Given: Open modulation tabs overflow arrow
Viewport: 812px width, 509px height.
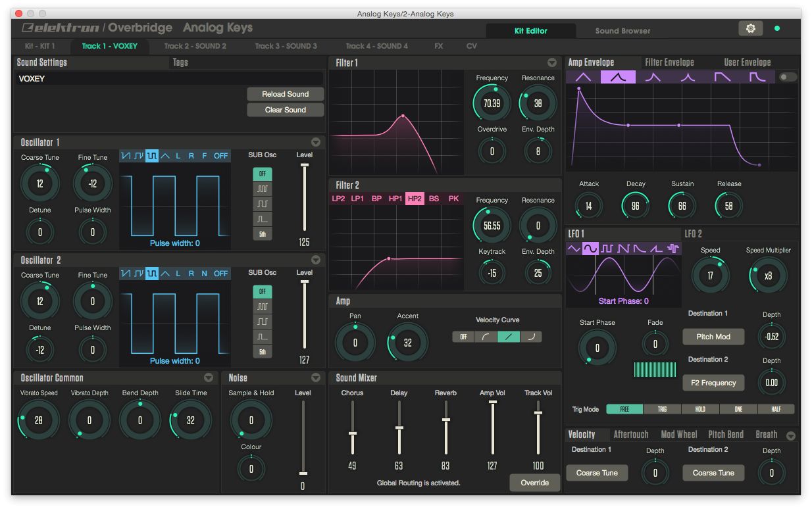Looking at the screenshot, I should (791, 435).
